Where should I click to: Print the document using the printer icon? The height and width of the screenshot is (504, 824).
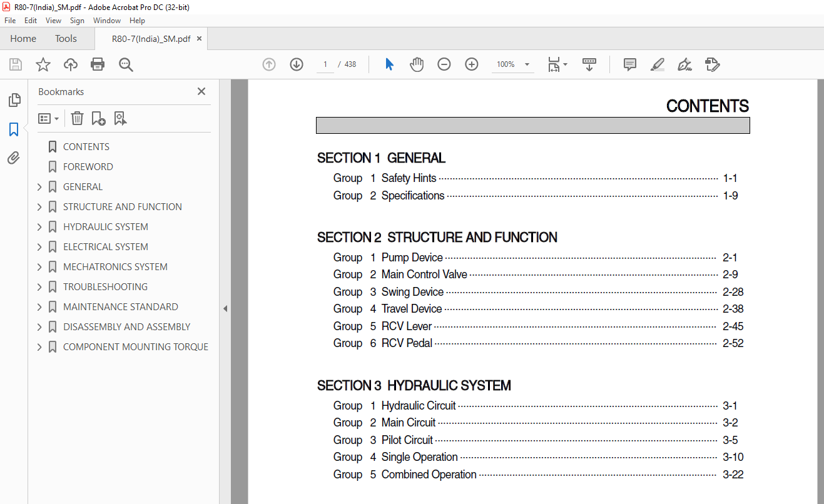[98, 64]
